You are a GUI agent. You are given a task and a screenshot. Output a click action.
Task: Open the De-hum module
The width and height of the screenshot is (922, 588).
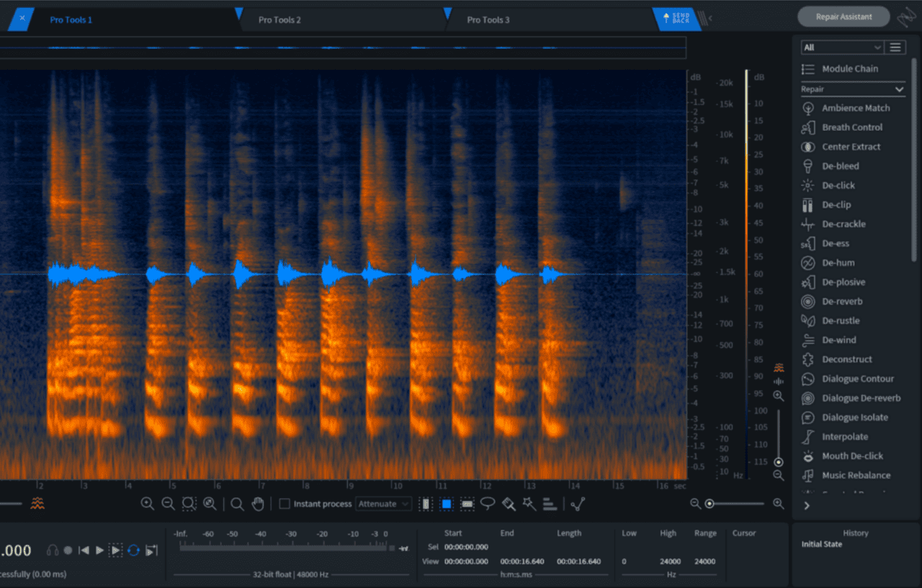(828, 263)
